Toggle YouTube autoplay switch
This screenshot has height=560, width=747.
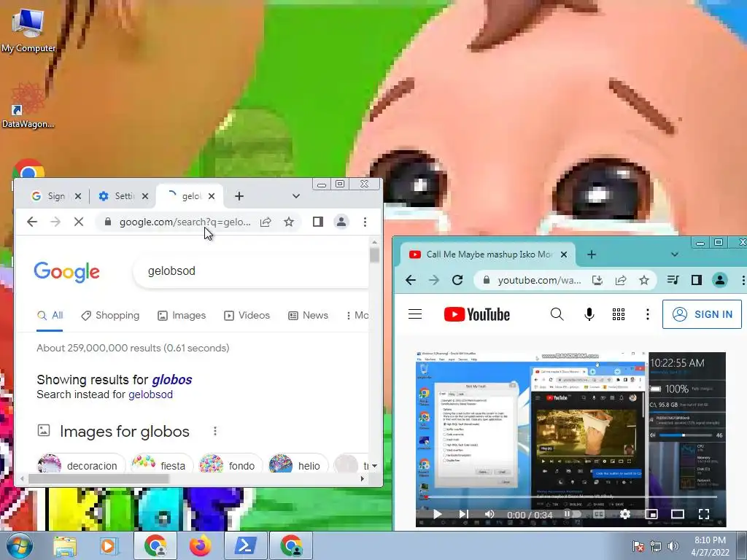(x=572, y=514)
